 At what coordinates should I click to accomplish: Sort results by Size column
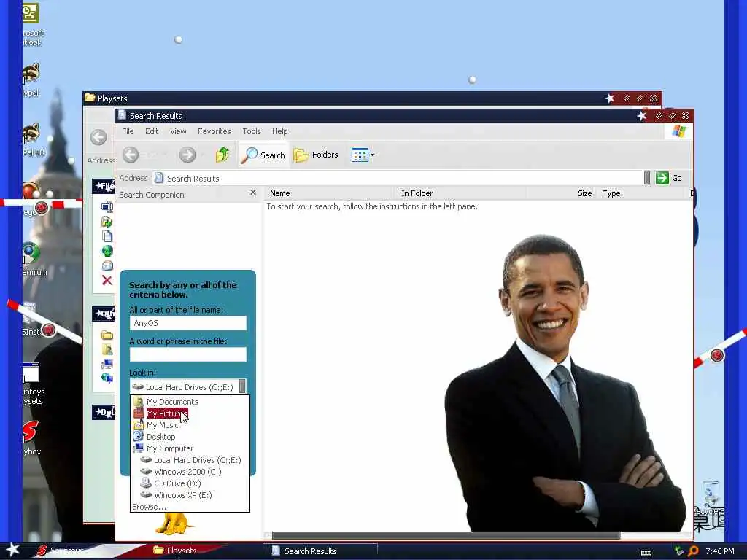[561, 193]
